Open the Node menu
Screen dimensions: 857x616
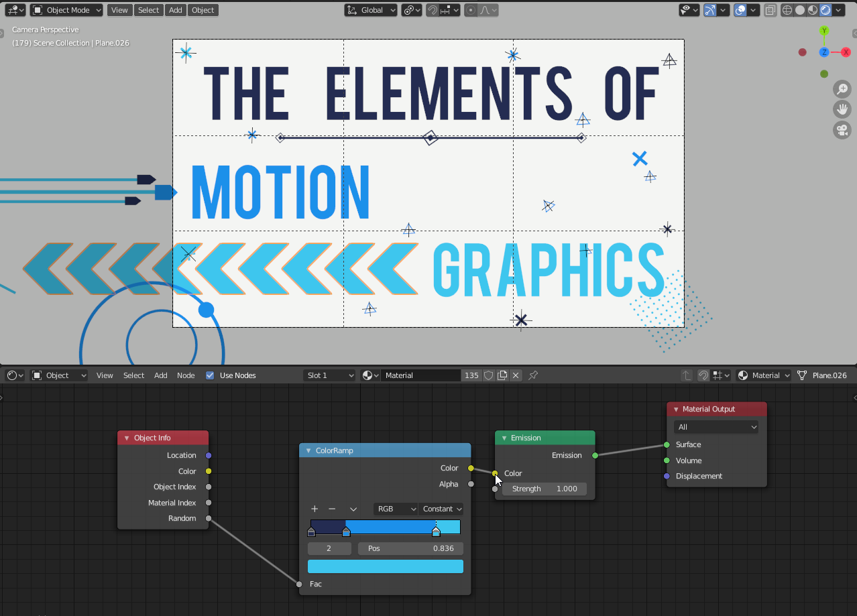coord(186,375)
